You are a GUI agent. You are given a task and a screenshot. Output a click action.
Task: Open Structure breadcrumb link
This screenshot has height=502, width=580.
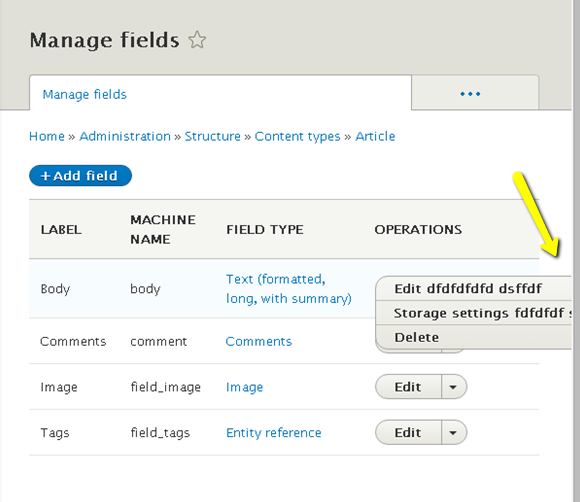(x=213, y=136)
